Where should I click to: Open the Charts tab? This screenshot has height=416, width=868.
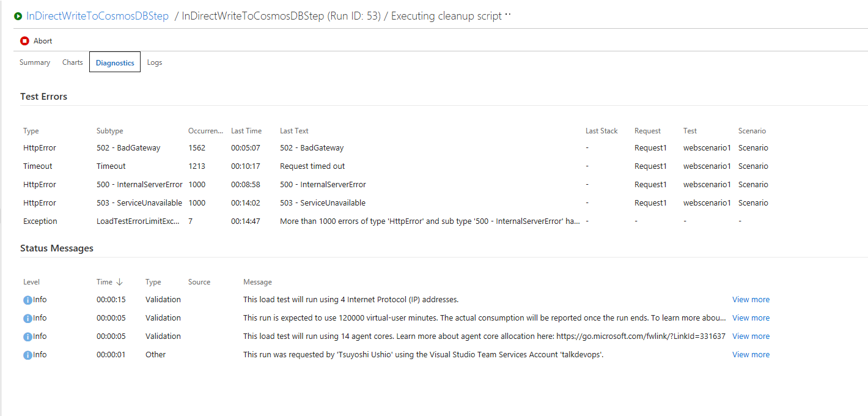(72, 62)
